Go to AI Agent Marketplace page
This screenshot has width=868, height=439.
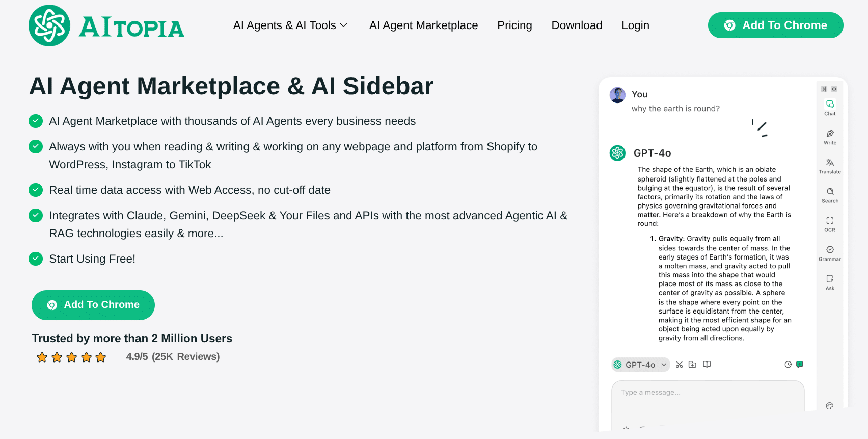(x=423, y=25)
